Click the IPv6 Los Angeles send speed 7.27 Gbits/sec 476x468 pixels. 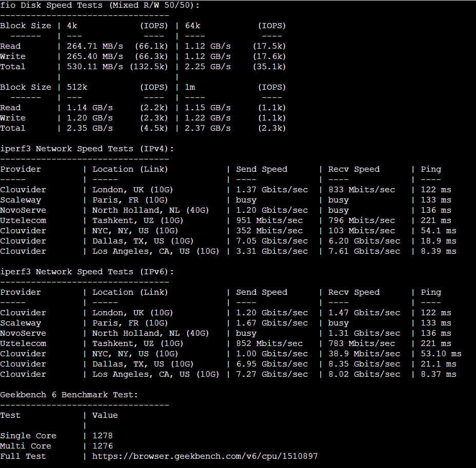pos(272,375)
